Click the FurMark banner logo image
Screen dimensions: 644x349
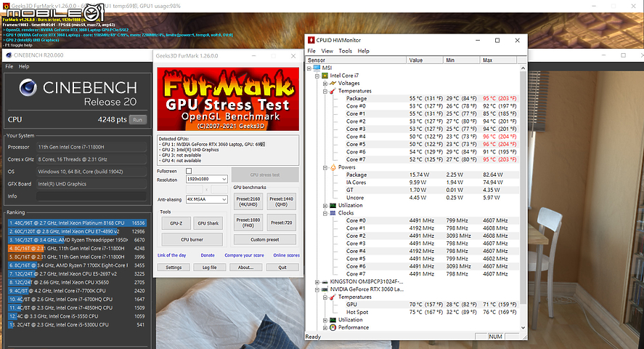pos(228,99)
